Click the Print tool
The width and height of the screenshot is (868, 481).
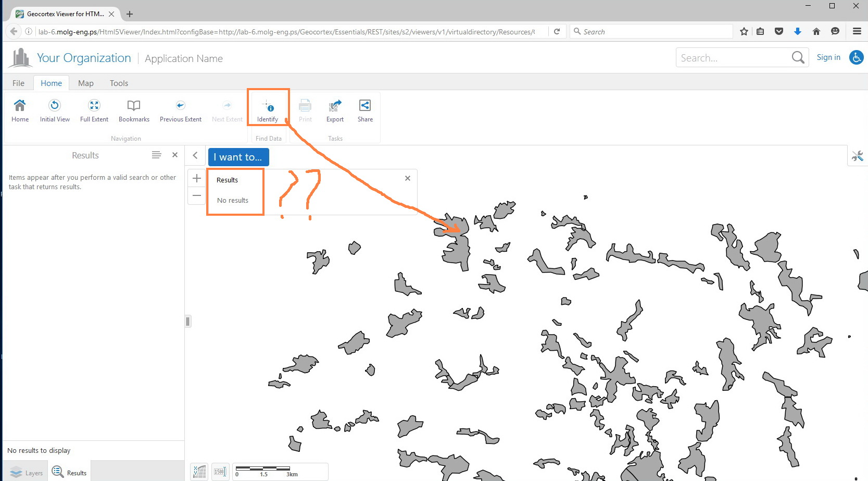click(305, 110)
